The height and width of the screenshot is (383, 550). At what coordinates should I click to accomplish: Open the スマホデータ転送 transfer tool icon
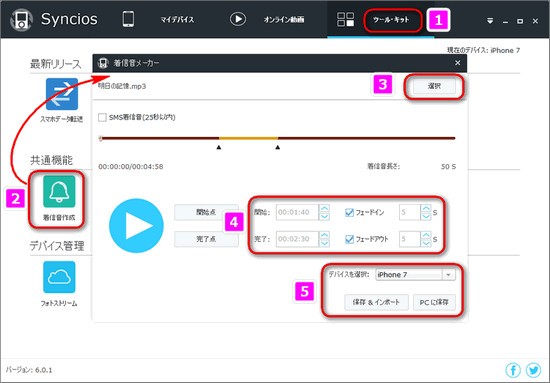tap(62, 94)
